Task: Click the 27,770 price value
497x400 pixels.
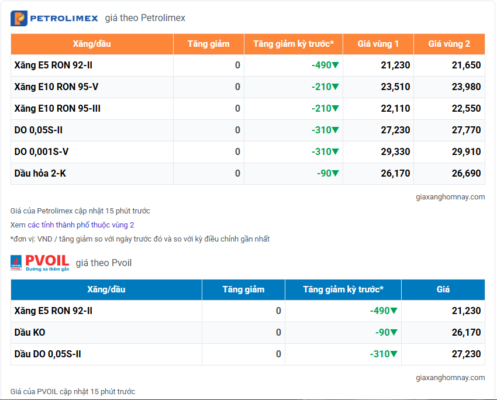Action: (466, 130)
